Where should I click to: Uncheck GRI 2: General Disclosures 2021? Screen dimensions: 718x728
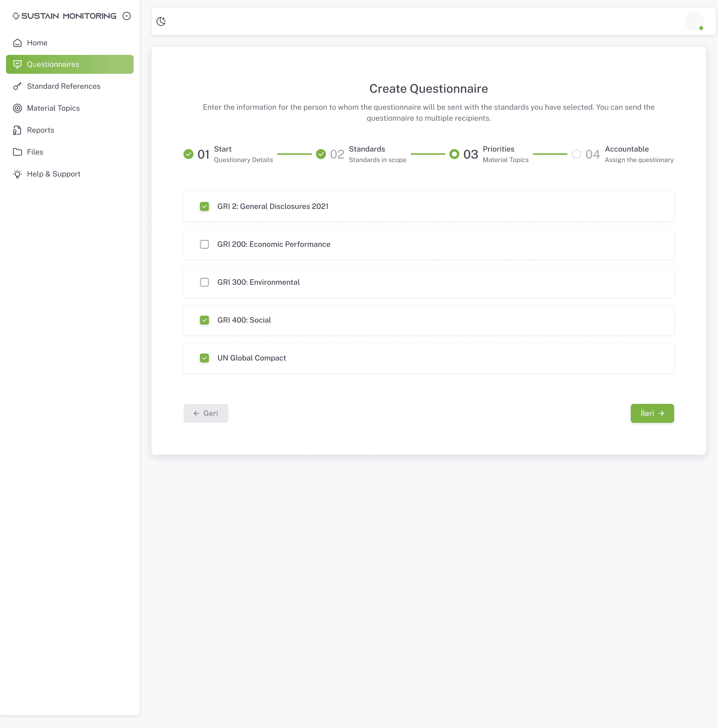(x=204, y=206)
